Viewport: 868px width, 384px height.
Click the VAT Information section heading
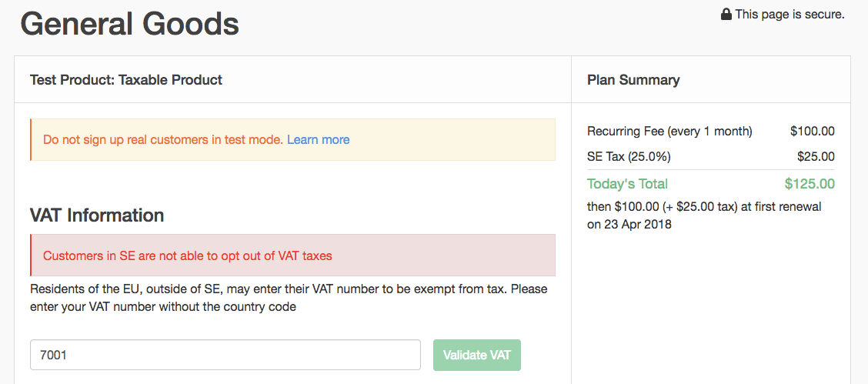[x=97, y=215]
